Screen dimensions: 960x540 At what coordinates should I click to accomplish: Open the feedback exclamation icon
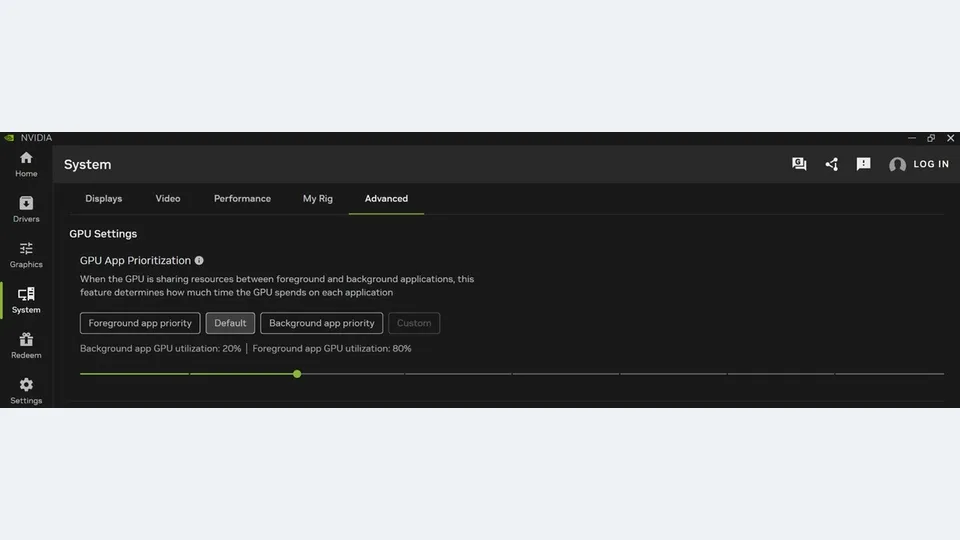pos(863,164)
